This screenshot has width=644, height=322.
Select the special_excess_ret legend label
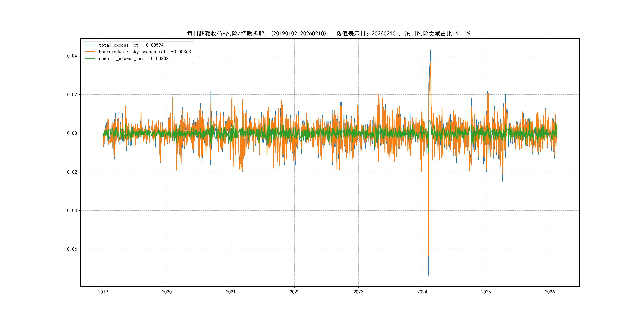tap(134, 58)
